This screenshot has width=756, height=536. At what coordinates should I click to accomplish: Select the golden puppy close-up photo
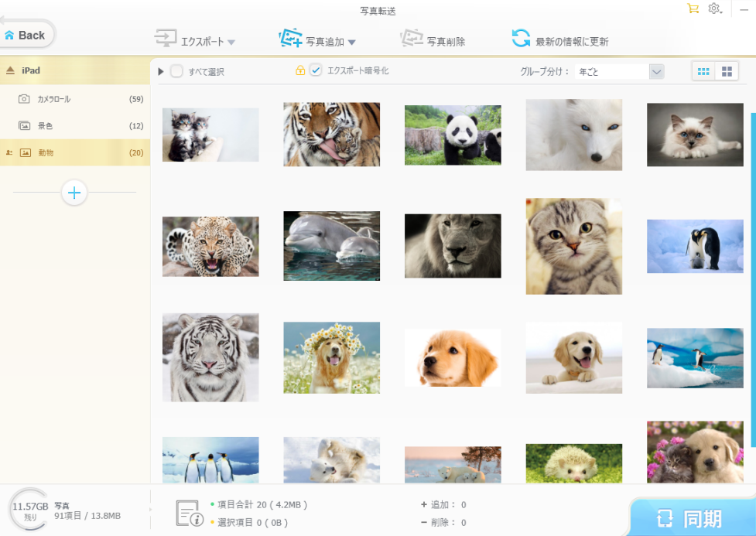tap(453, 357)
